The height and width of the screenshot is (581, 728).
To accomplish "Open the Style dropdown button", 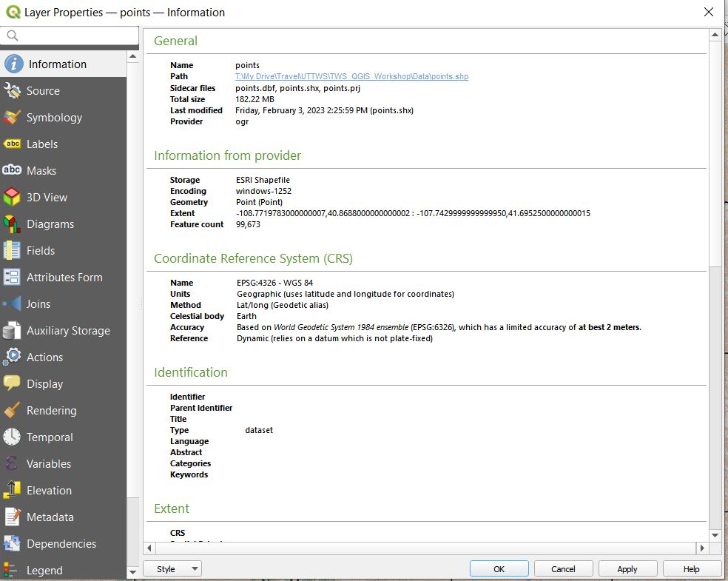I will tap(172, 569).
